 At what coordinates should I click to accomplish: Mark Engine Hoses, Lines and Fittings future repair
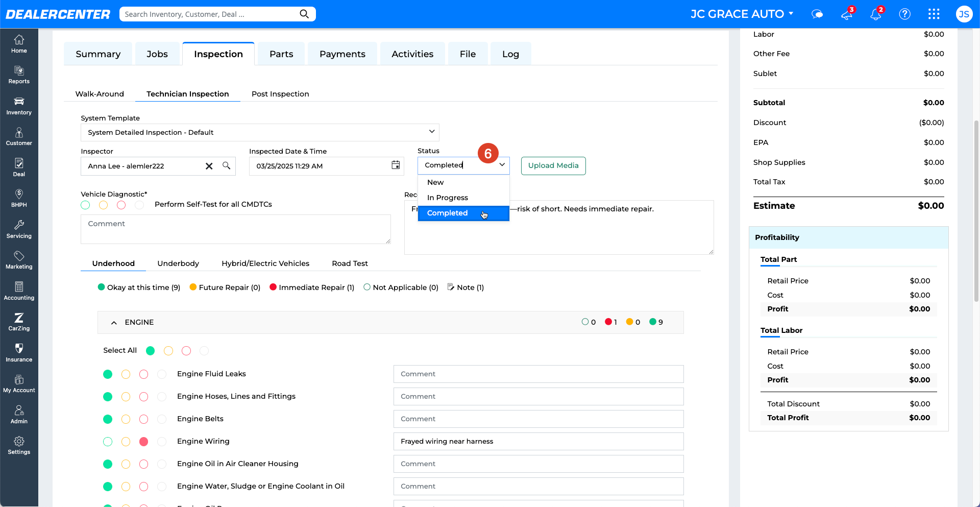[126, 397]
